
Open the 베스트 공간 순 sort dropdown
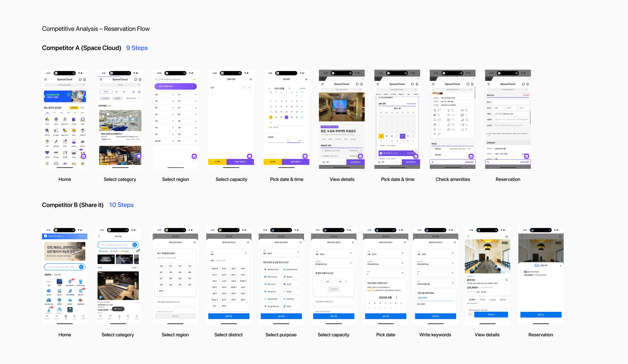point(133,98)
